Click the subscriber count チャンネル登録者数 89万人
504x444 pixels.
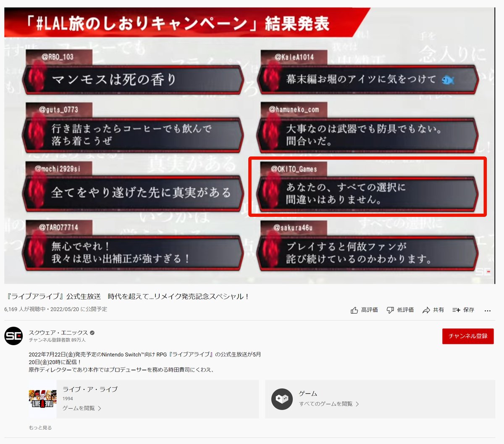(x=57, y=340)
